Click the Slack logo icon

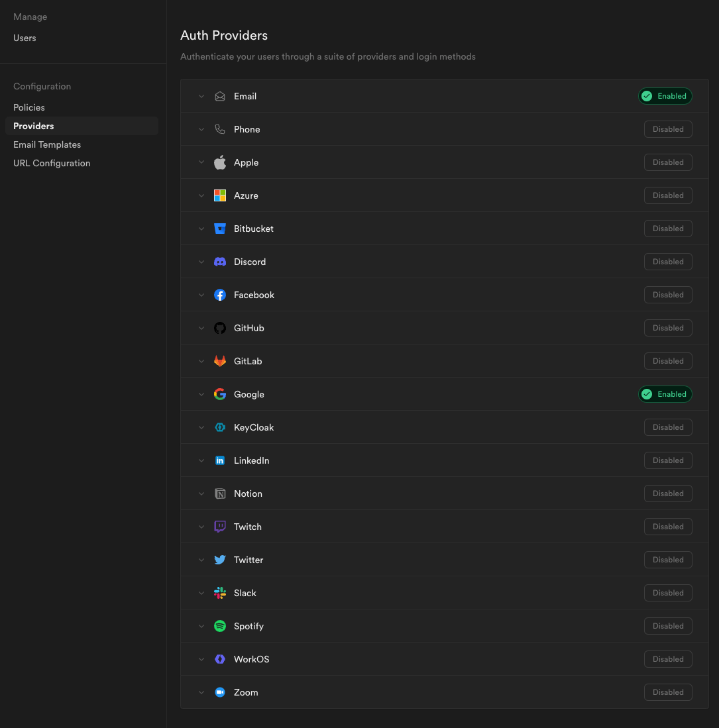coord(220,593)
